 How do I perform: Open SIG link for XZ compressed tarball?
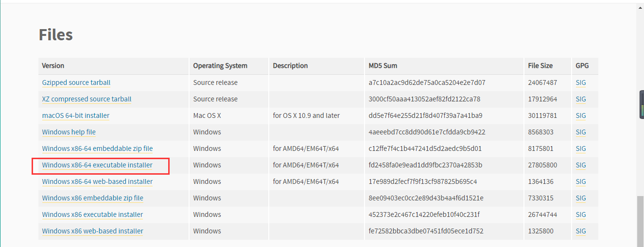(581, 99)
